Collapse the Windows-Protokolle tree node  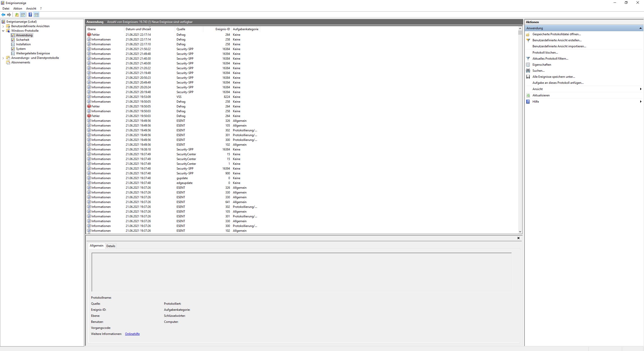pos(3,31)
